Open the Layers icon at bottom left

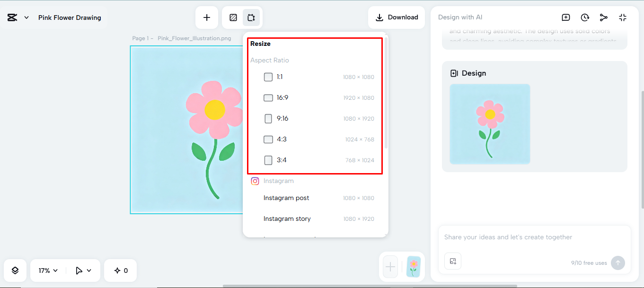15,270
